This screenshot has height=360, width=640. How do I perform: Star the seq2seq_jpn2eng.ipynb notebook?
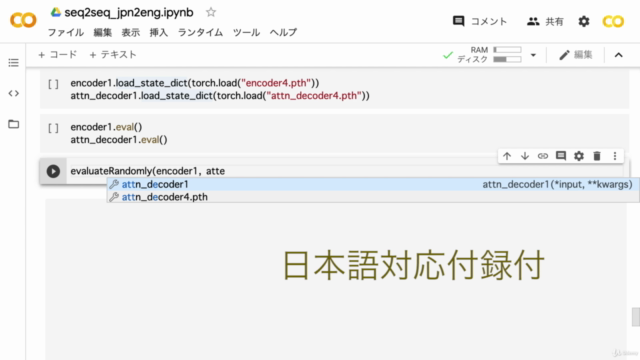(x=211, y=12)
